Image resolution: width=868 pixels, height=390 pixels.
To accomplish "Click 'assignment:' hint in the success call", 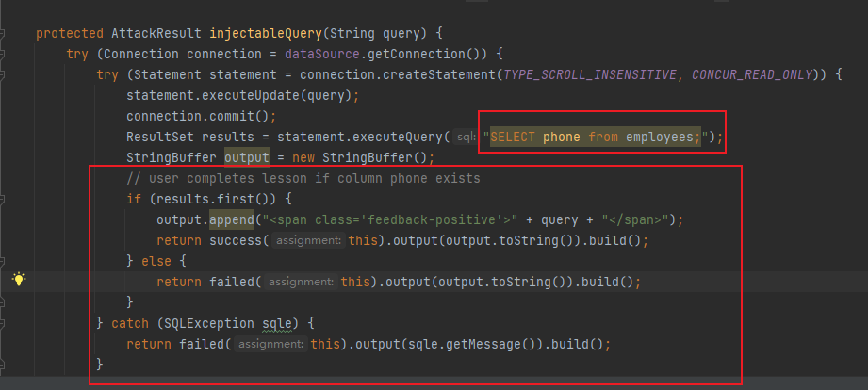I will point(305,240).
